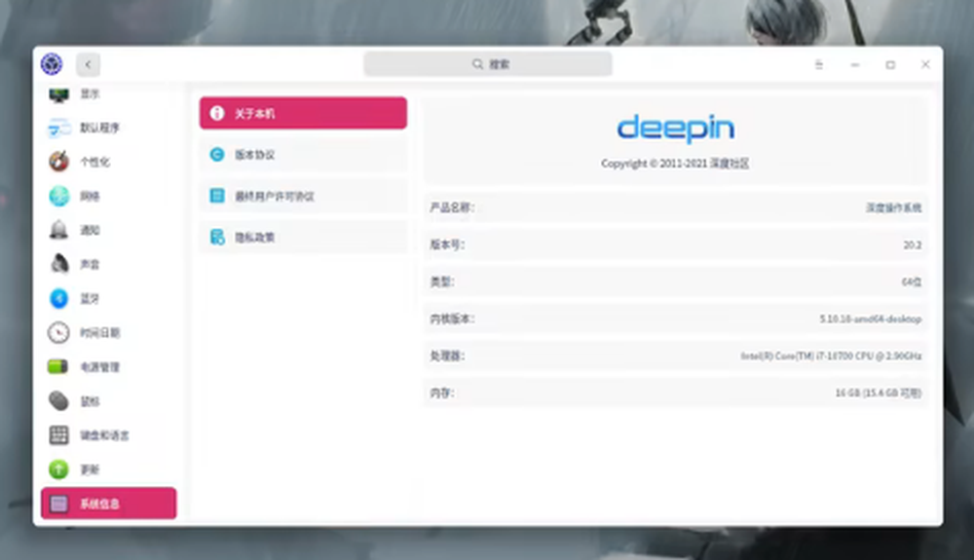974x560 pixels.
Task: Open the Sound (声音) speaker icon
Action: click(x=59, y=265)
